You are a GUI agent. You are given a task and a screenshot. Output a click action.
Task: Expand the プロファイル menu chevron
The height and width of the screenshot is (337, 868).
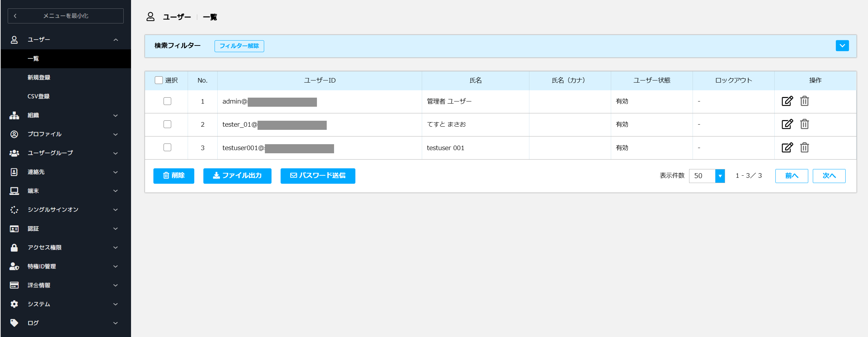116,134
